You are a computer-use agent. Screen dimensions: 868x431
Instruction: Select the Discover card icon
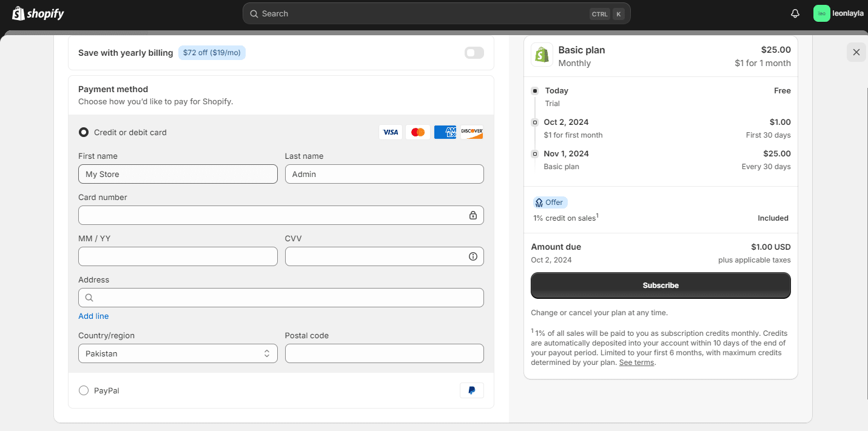(x=472, y=132)
